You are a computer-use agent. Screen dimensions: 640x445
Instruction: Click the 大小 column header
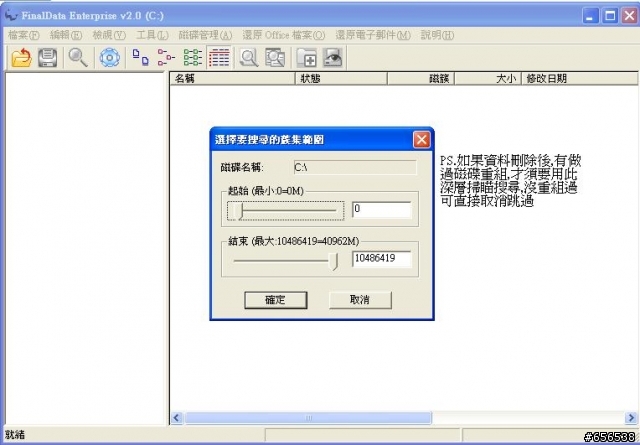(488, 78)
